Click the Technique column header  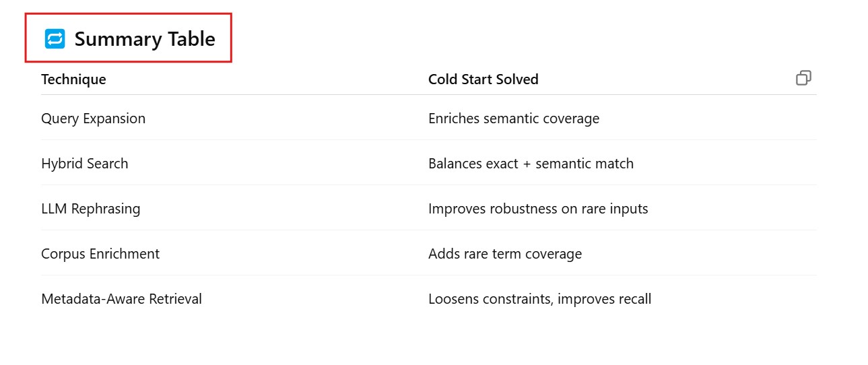[x=73, y=79]
